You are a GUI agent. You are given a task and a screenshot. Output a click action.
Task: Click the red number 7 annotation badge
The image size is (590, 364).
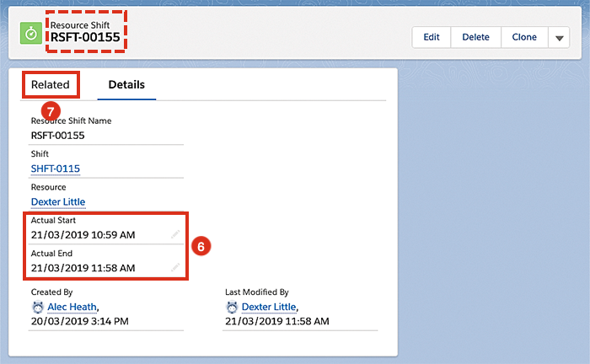(50, 109)
